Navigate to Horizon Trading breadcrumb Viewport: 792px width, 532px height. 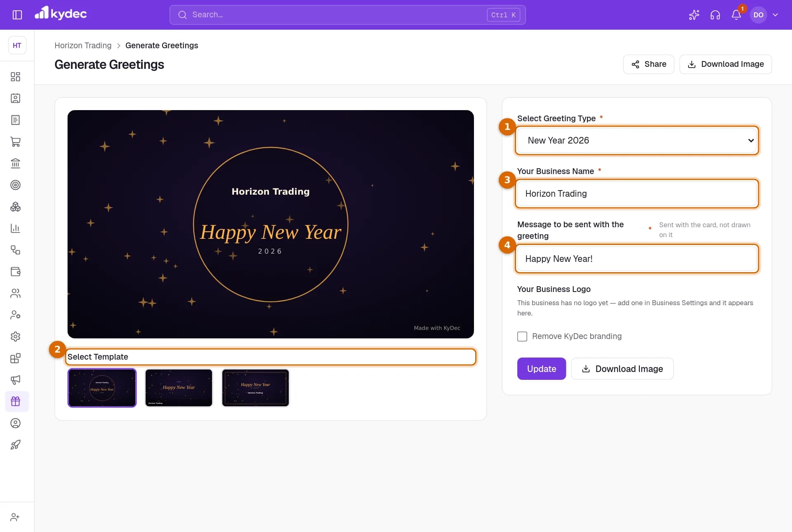(x=83, y=45)
